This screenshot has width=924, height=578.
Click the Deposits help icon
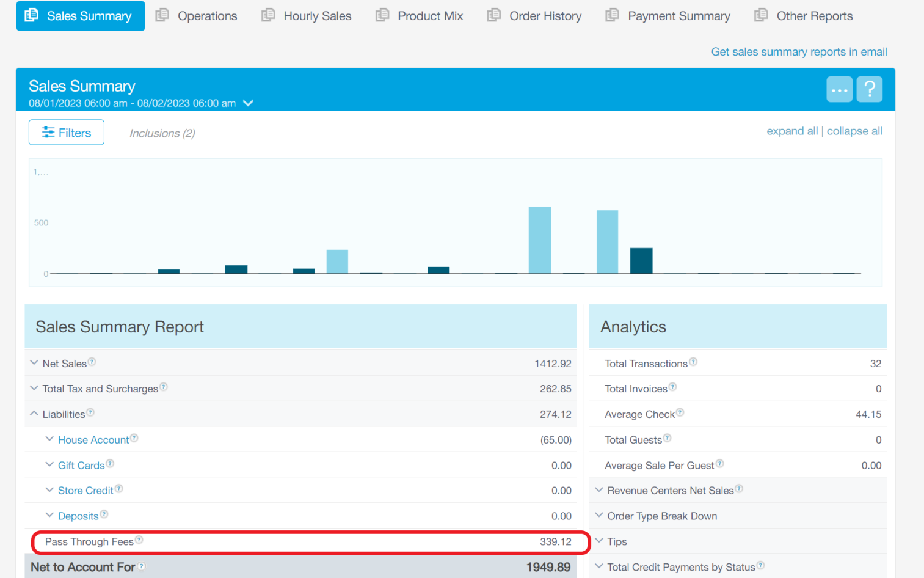pos(104,514)
